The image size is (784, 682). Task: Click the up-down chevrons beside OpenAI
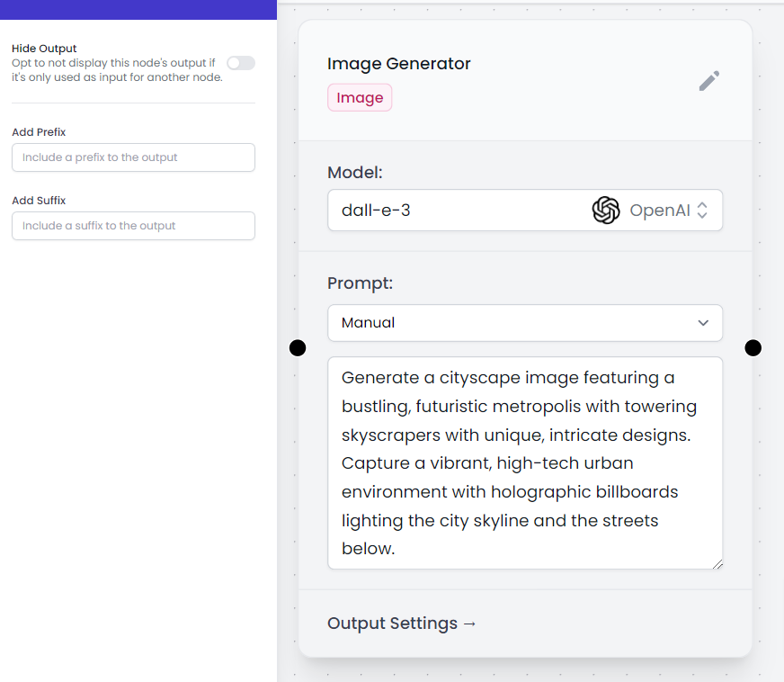pyautogui.click(x=702, y=211)
